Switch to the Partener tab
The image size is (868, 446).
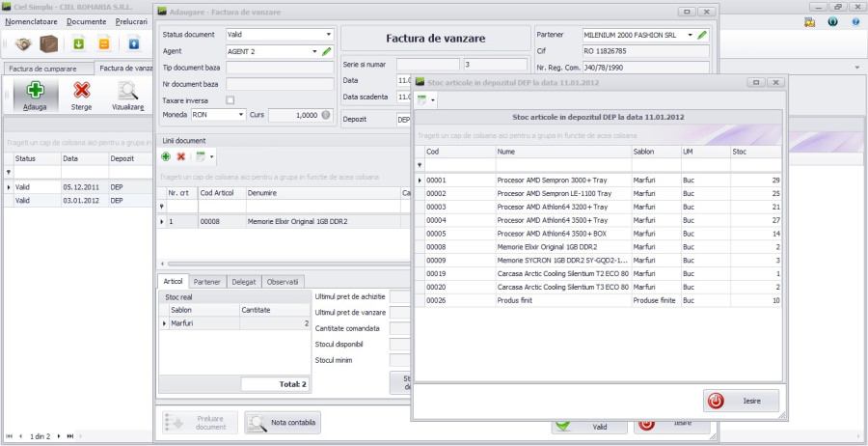[206, 282]
